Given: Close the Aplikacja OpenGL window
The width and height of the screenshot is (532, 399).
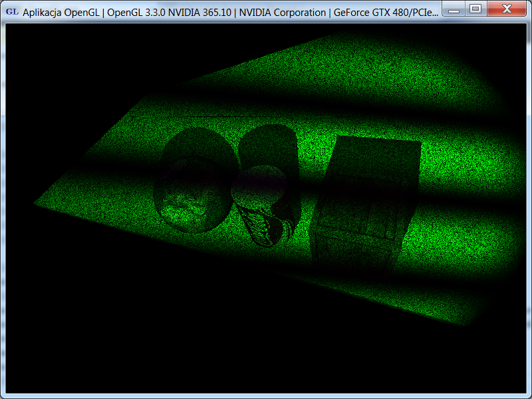Looking at the screenshot, I should click(506, 9).
